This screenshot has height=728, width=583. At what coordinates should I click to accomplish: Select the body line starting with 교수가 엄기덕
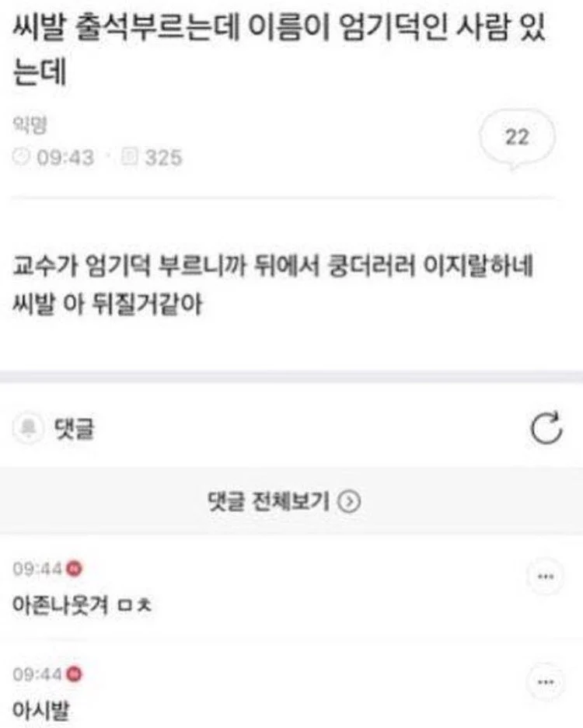pos(273,266)
